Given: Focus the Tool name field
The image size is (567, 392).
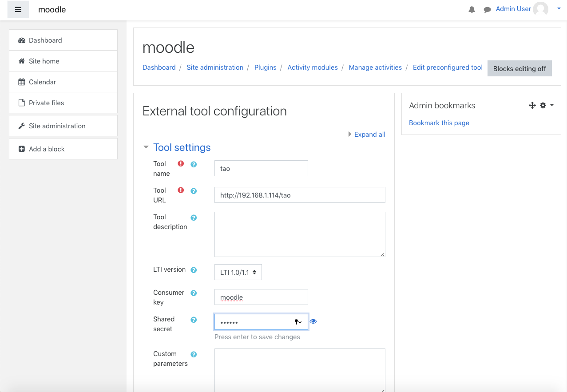Looking at the screenshot, I should tap(261, 168).
